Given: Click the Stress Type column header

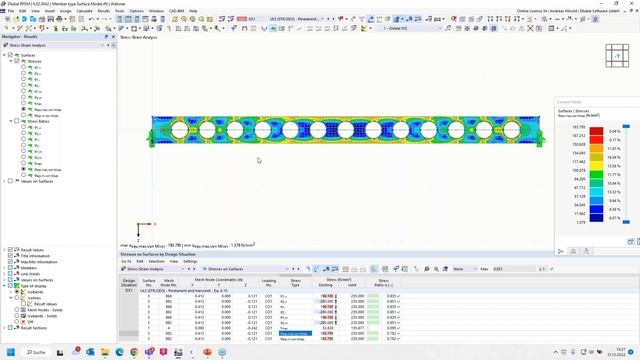Looking at the screenshot, I should tap(296, 282).
